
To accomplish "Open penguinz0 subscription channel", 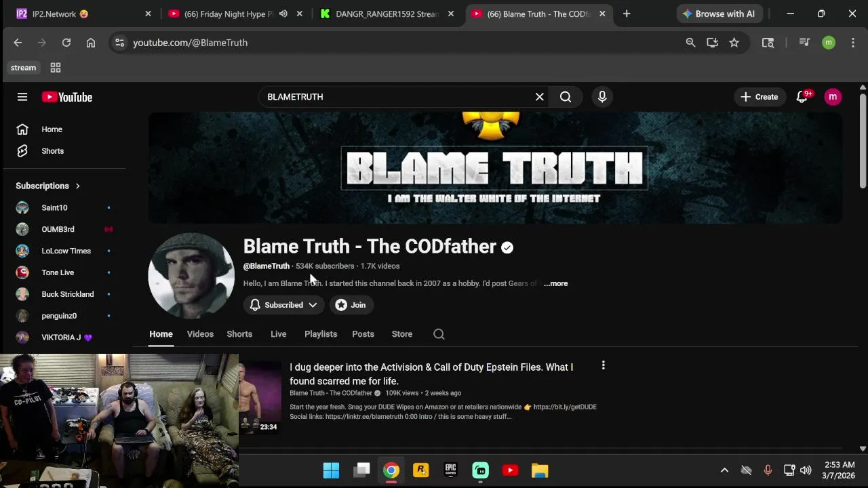I will [64, 316].
